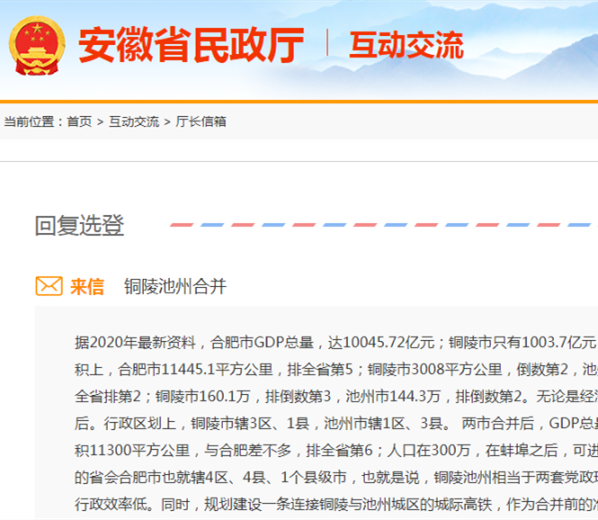Open the 互动交流 breadcrumb link
The image size is (598, 520).
click(133, 122)
